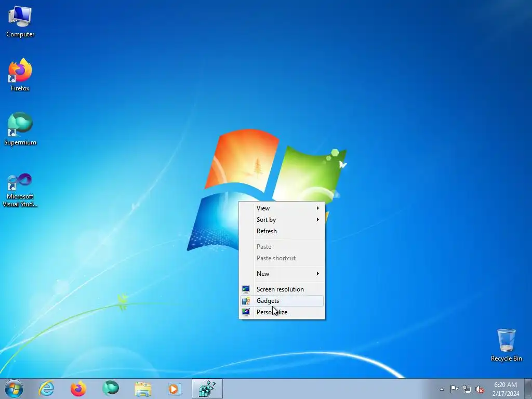The image size is (532, 399).
Task: Open Gadgets from context menu
Action: [282, 301]
